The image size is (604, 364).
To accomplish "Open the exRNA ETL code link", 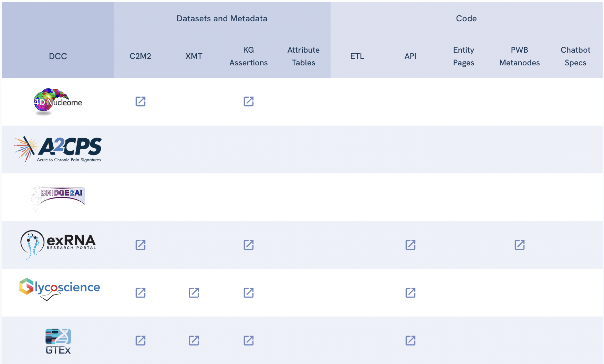I will click(x=410, y=245).
